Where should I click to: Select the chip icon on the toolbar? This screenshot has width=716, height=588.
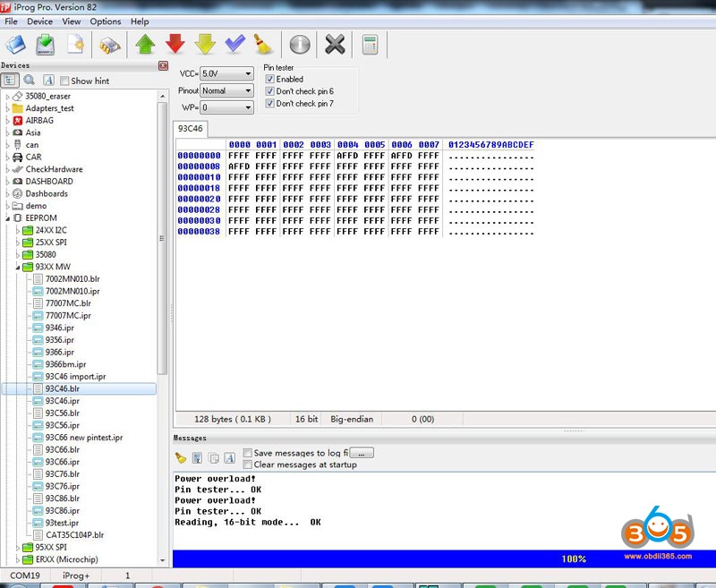pos(111,44)
